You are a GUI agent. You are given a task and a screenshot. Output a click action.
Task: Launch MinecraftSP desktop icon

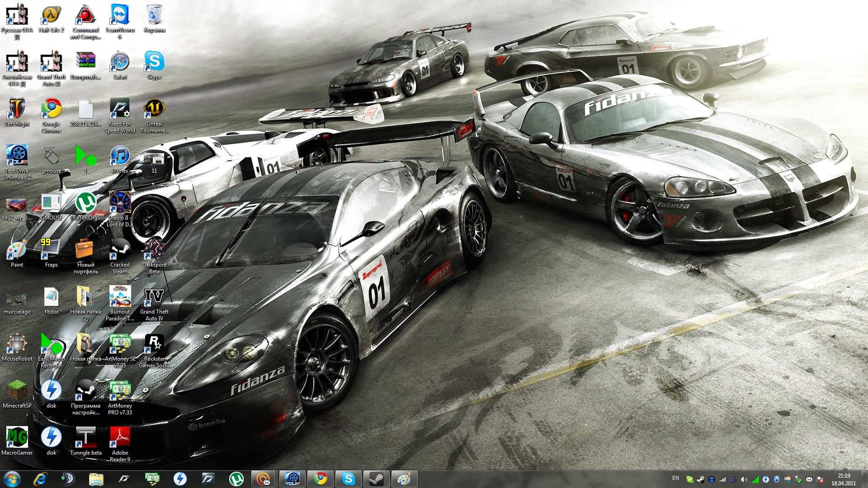[17, 395]
